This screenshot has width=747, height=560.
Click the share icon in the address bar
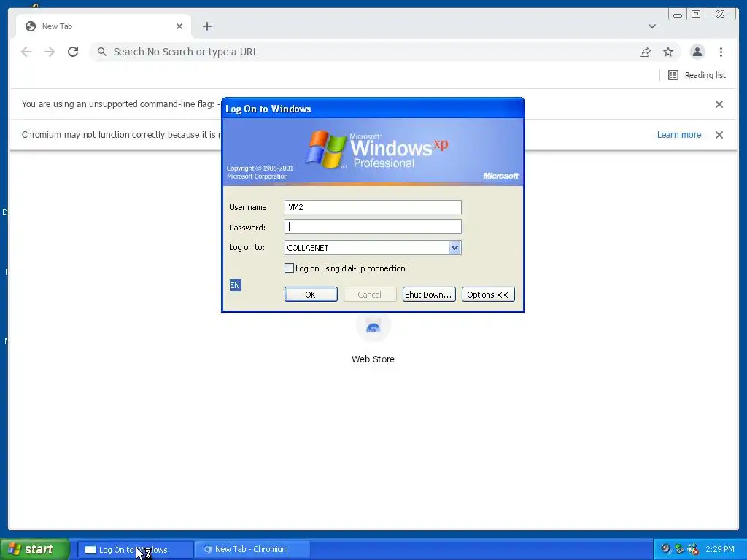[645, 52]
